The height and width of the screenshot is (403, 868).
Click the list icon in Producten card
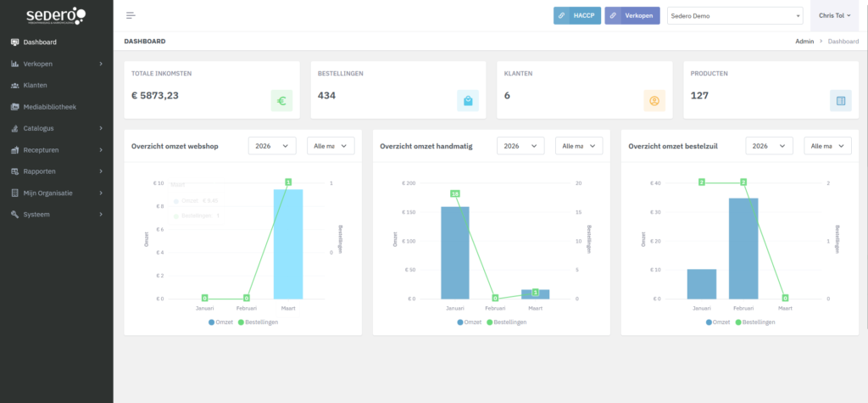(x=841, y=101)
